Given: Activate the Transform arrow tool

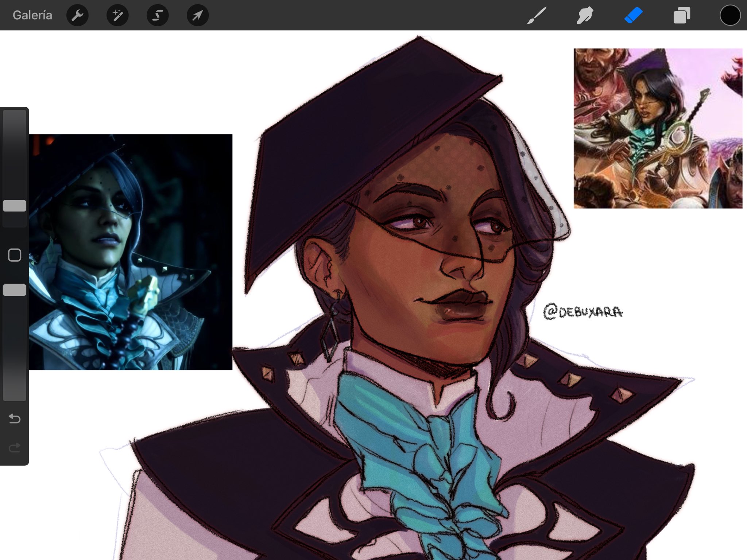Looking at the screenshot, I should [x=198, y=15].
